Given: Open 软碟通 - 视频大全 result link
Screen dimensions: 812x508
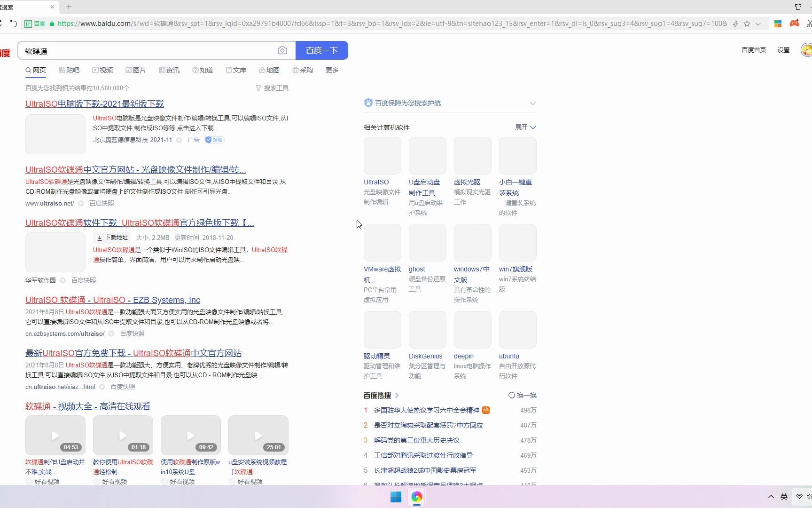Looking at the screenshot, I should click(x=88, y=406).
